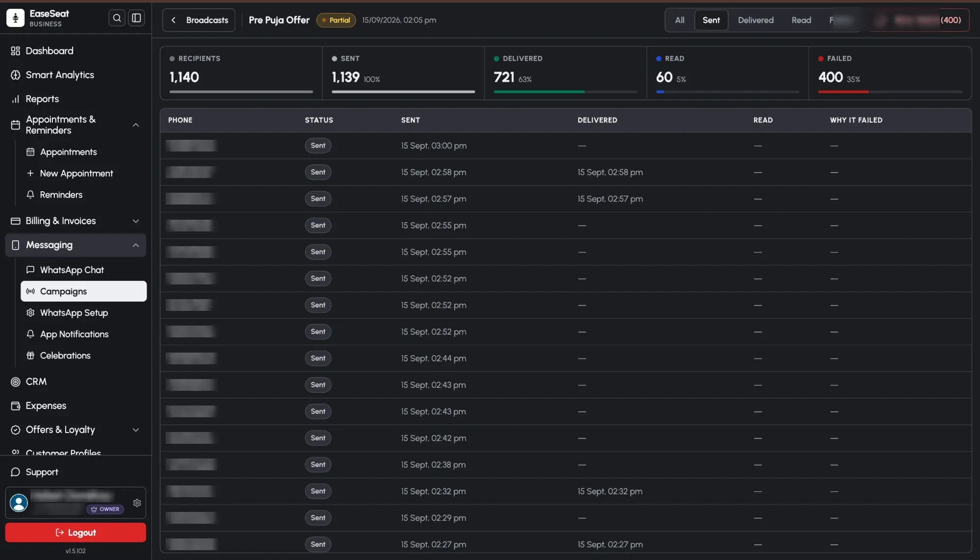Click the WHY IT FAILED column header
Viewport: 980px width, 560px height.
click(856, 120)
